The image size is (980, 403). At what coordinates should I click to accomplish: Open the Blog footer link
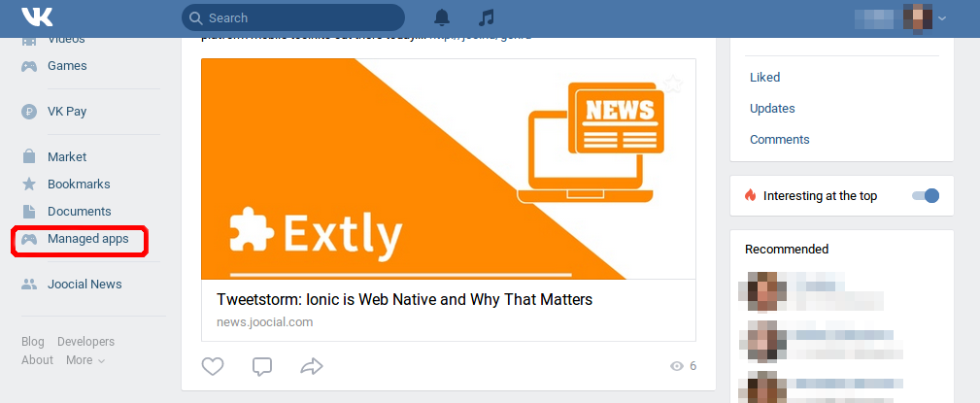(33, 342)
